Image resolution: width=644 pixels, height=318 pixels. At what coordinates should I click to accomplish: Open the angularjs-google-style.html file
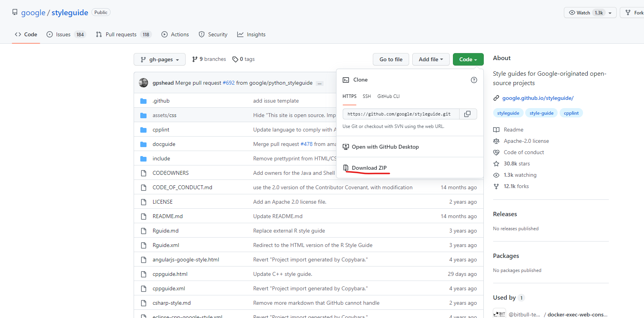[x=186, y=260]
